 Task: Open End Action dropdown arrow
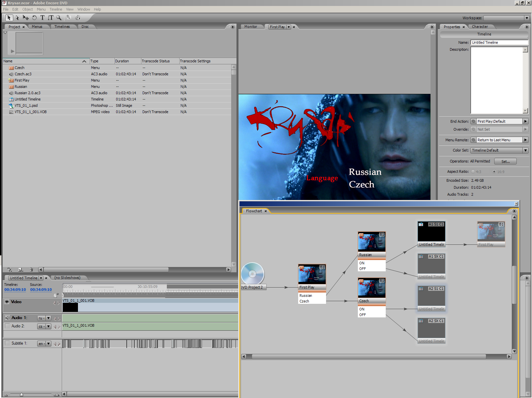click(525, 121)
